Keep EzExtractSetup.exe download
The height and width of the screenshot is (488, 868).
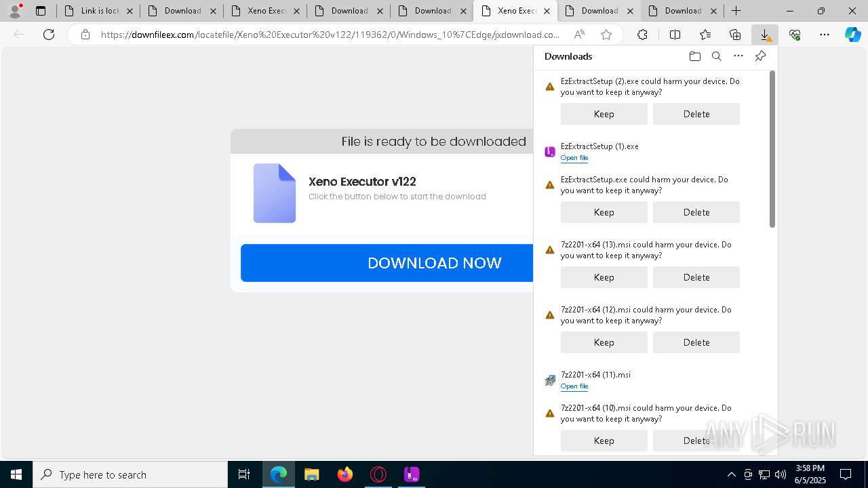click(x=604, y=212)
